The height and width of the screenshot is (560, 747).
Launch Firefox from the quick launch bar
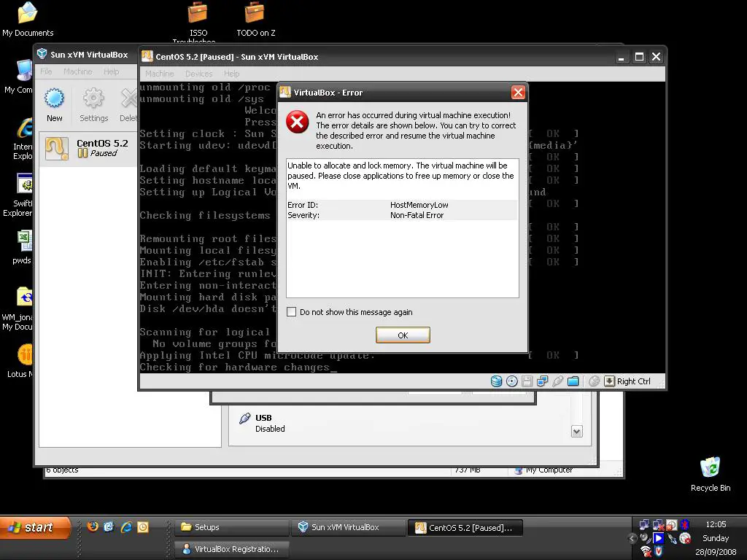click(93, 526)
